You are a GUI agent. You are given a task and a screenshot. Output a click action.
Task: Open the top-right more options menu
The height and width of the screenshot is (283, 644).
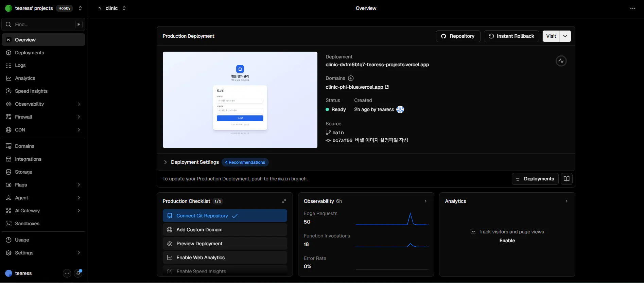[x=633, y=8]
